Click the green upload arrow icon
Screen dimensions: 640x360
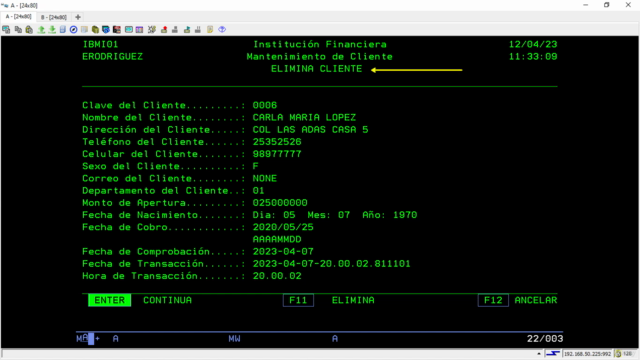(x=41, y=29)
